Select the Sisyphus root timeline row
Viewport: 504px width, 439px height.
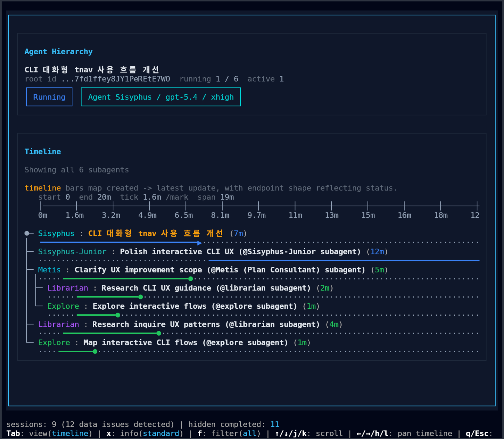(x=143, y=233)
